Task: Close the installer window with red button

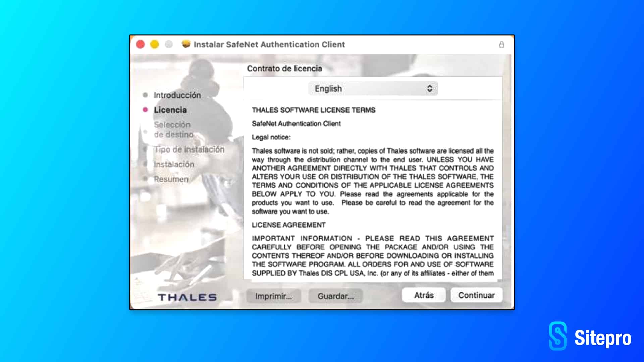Action: click(141, 44)
